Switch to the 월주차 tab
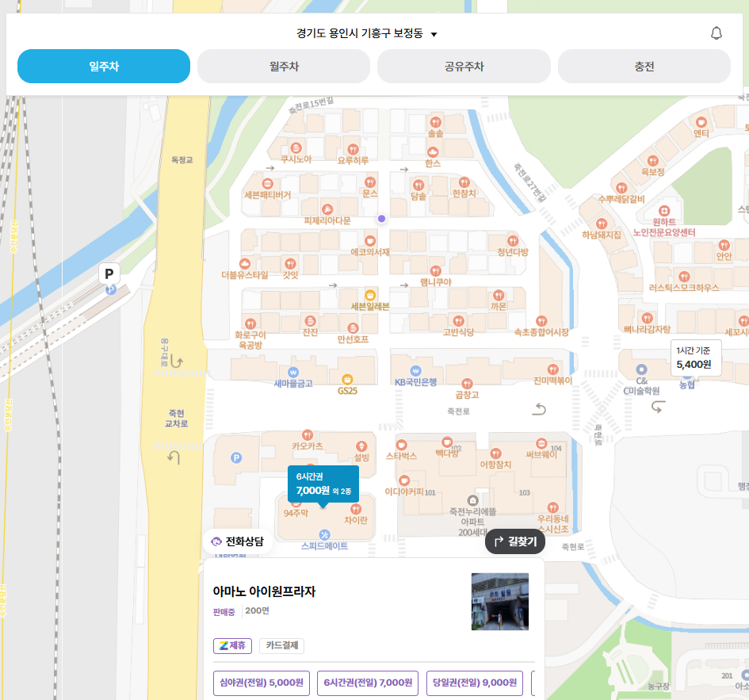This screenshot has width=749, height=700. (x=284, y=66)
